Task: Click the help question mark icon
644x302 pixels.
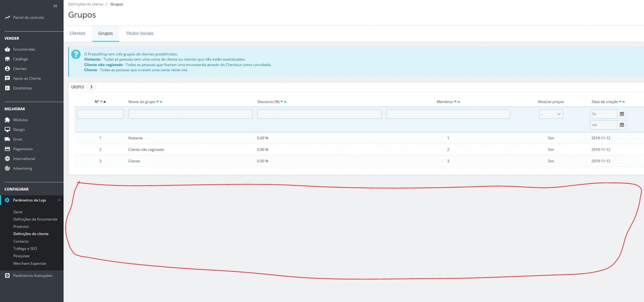Action: click(76, 54)
